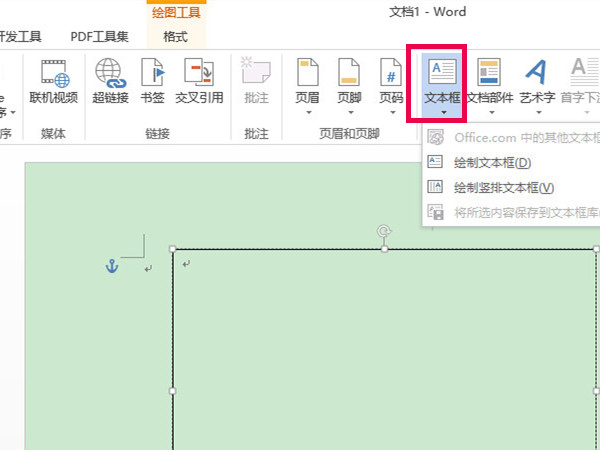Open the 页码 (Page Number) dropdown
600x450 pixels.
390,113
